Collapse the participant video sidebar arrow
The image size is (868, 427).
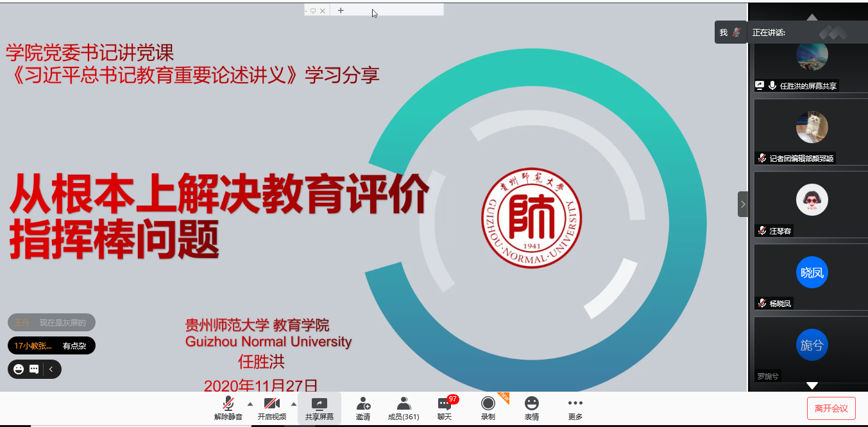tap(743, 204)
